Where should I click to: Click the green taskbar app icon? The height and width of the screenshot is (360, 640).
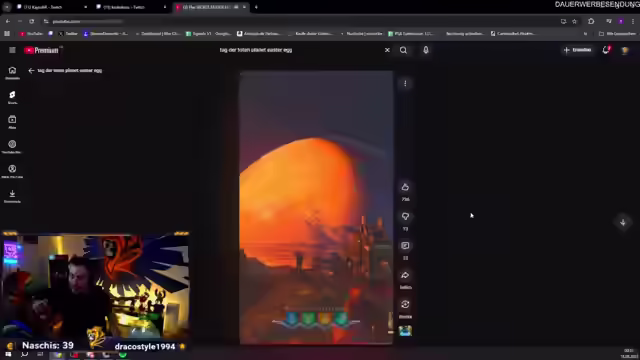point(122,355)
